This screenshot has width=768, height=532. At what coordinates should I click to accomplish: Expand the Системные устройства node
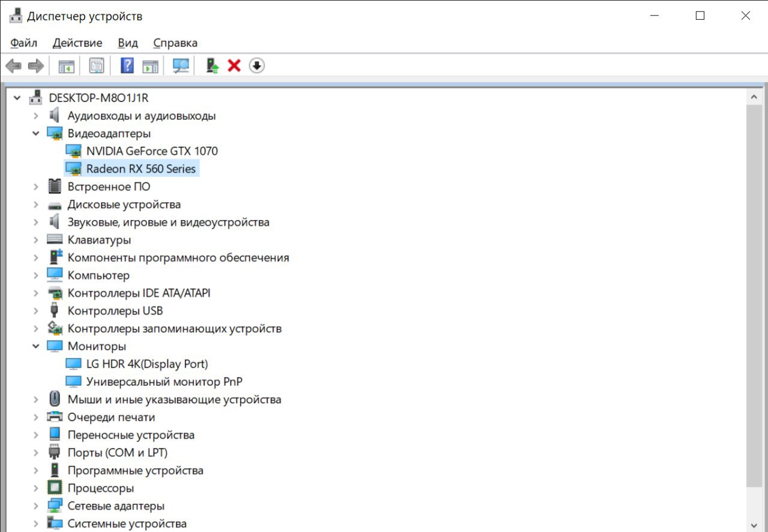click(x=36, y=524)
